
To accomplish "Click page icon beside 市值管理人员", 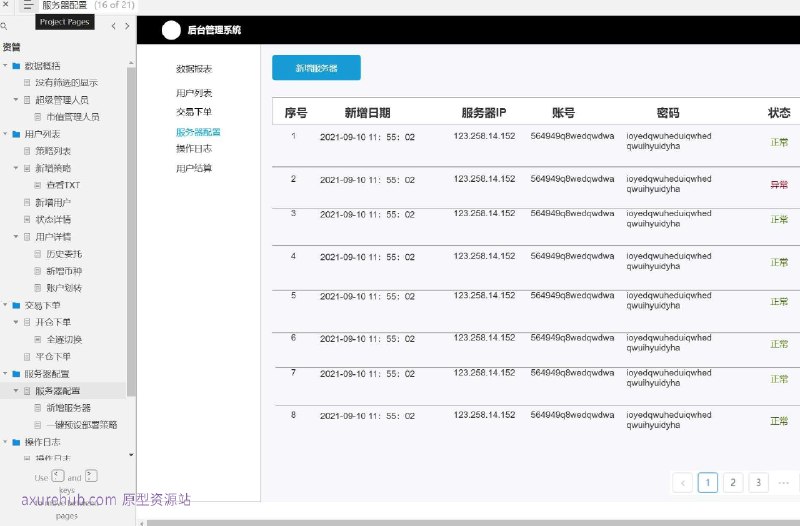I will click(38, 117).
